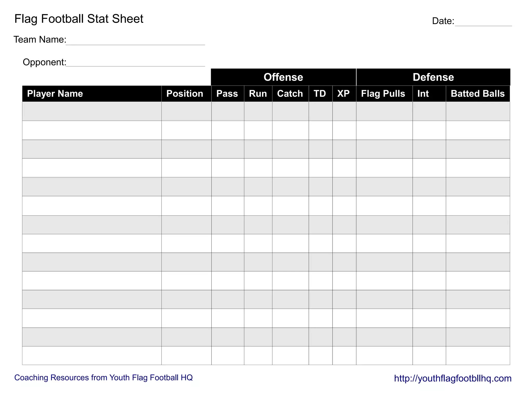This screenshot has width=532, height=399.
Task: Select the Pass column header
Action: pyautogui.click(x=227, y=94)
